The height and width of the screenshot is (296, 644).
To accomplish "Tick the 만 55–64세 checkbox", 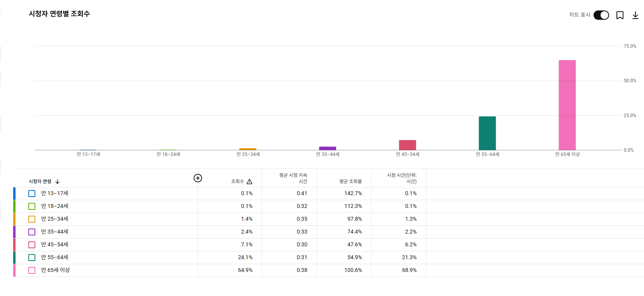I will (32, 258).
